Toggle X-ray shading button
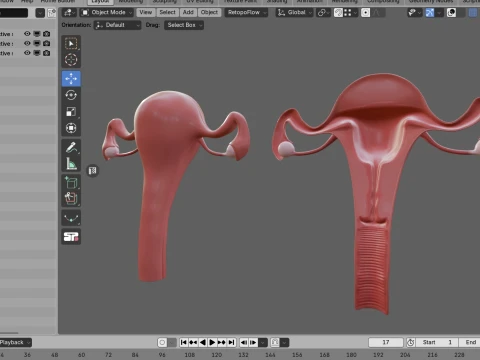480x360 pixels. (473, 13)
